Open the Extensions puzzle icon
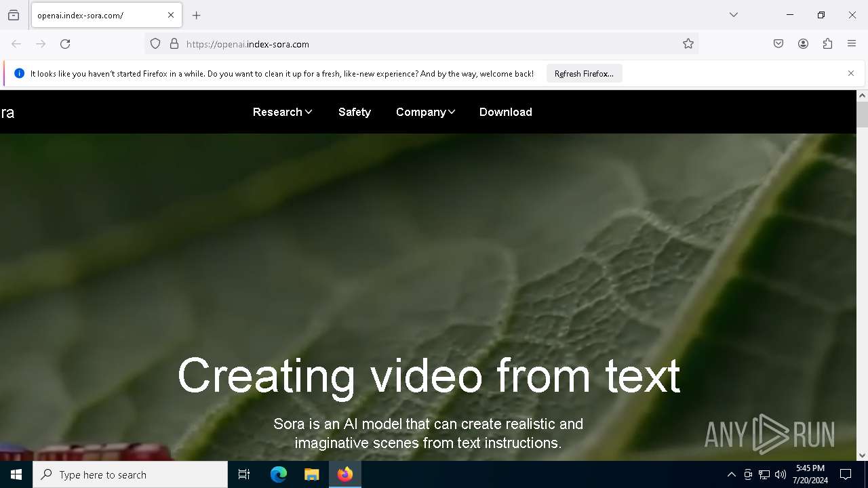This screenshot has width=868, height=488. [x=827, y=44]
